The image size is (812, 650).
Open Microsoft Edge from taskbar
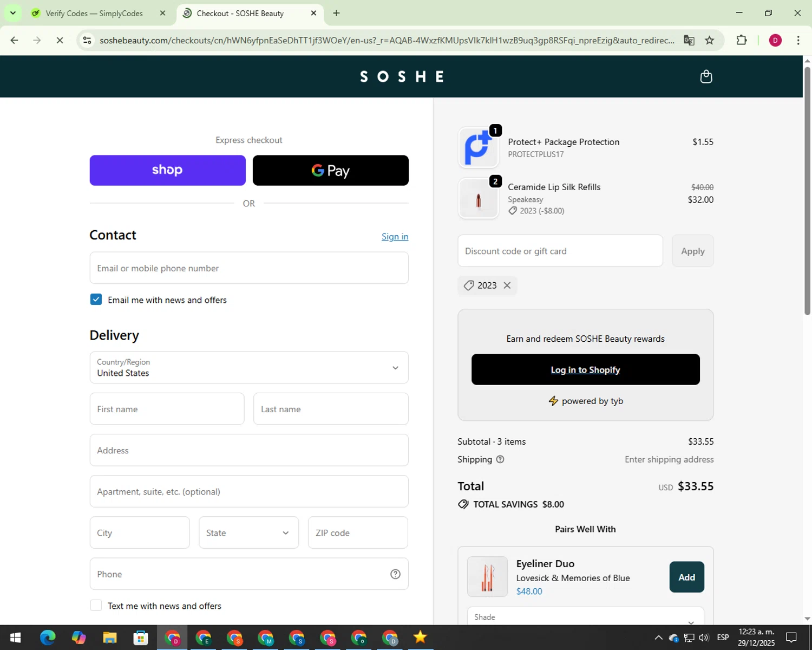click(48, 638)
